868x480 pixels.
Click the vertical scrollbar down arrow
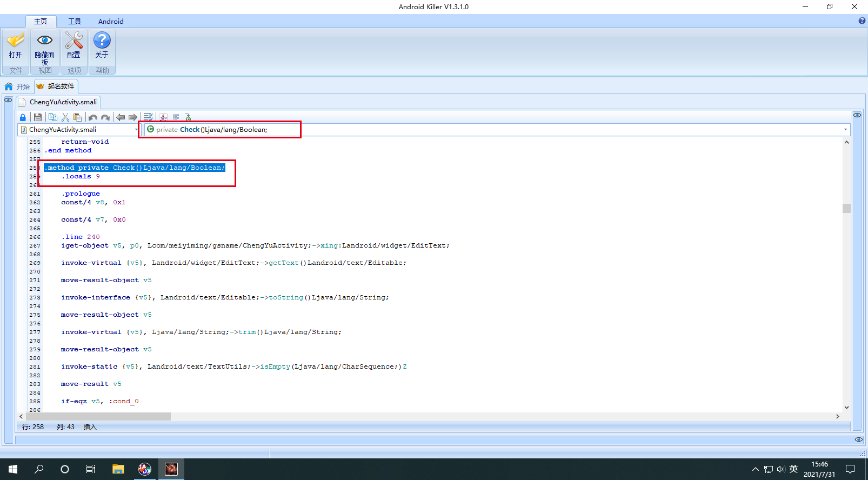click(x=846, y=408)
